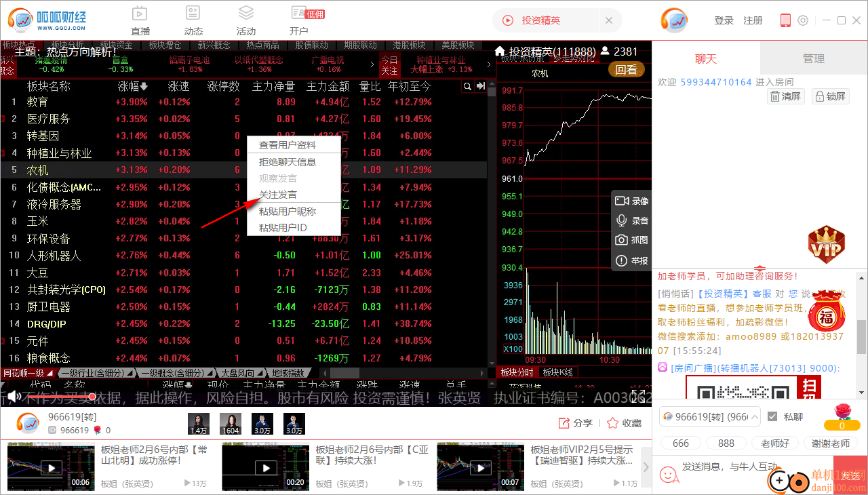This screenshot has width=868, height=495.
Task: Enter fullscreen for the video
Action: pyautogui.click(x=637, y=396)
